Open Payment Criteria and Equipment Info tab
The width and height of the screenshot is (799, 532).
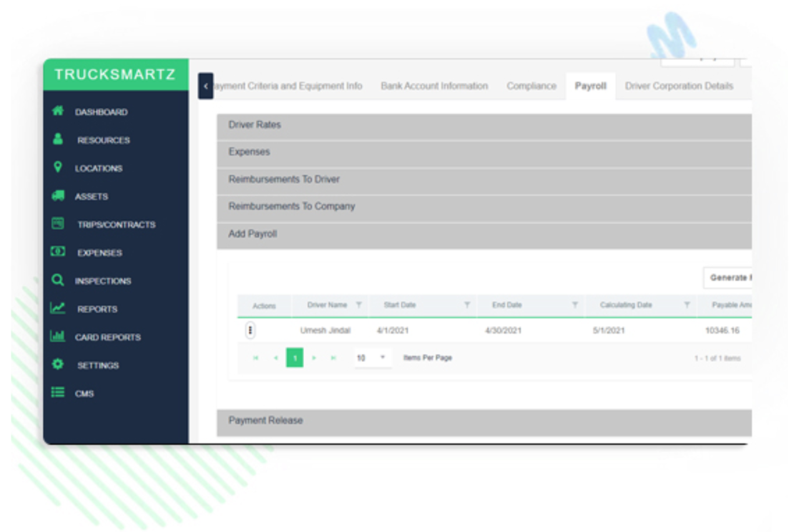point(288,86)
